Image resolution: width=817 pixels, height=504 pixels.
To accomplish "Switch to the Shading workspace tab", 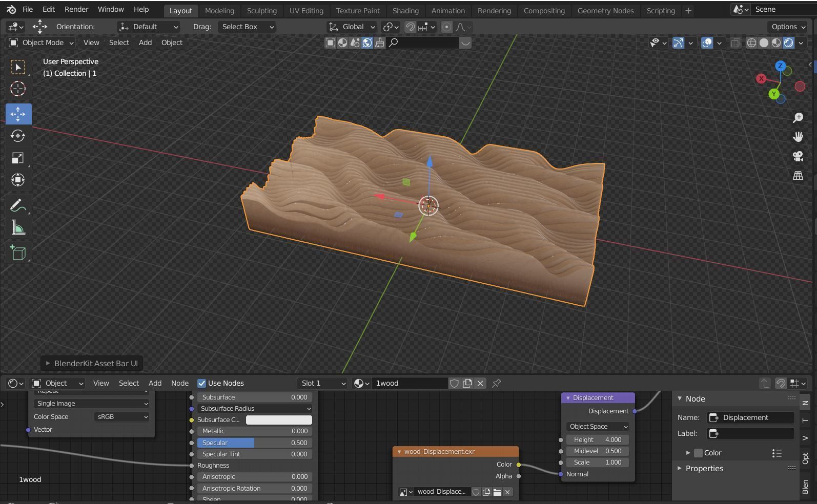I will click(x=405, y=10).
